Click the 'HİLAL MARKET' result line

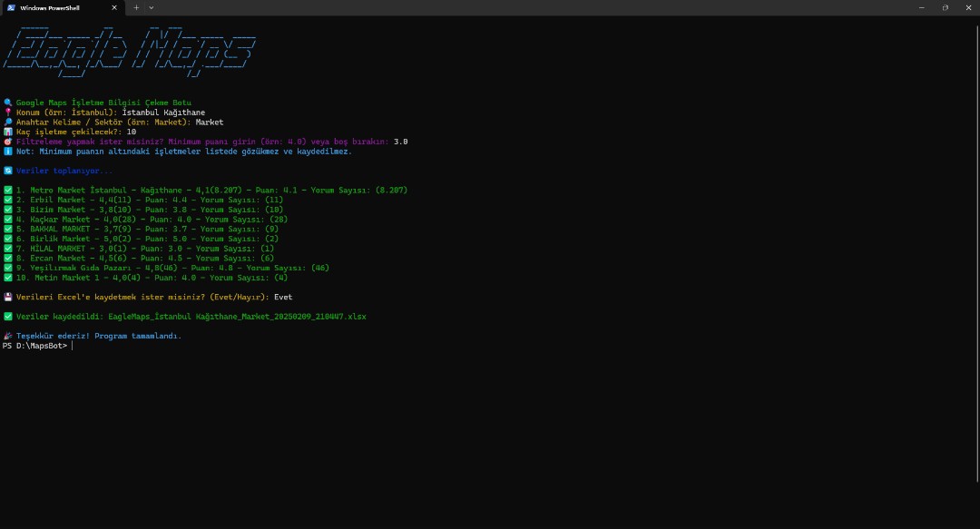coord(145,249)
